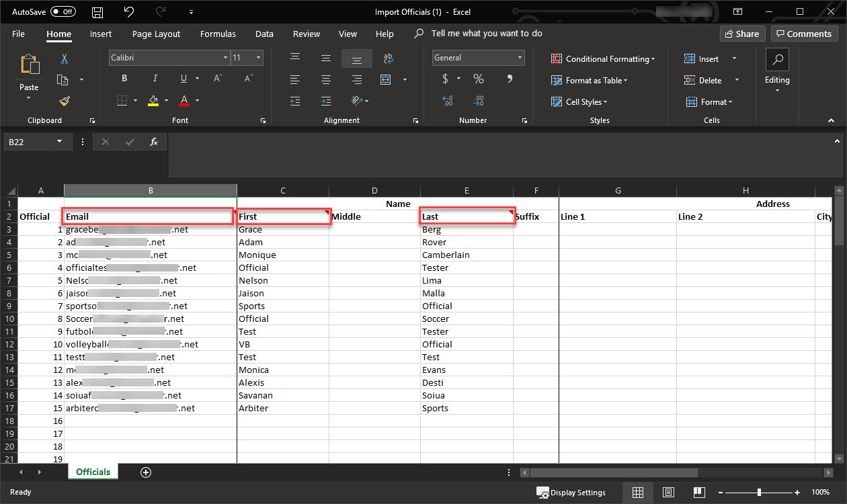
Task: Switch to the Page Layout tab
Action: (x=156, y=34)
